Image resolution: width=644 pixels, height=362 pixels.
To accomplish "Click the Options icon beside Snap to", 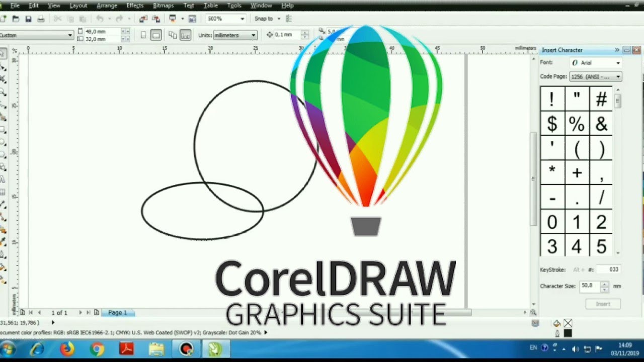I will pyautogui.click(x=288, y=19).
